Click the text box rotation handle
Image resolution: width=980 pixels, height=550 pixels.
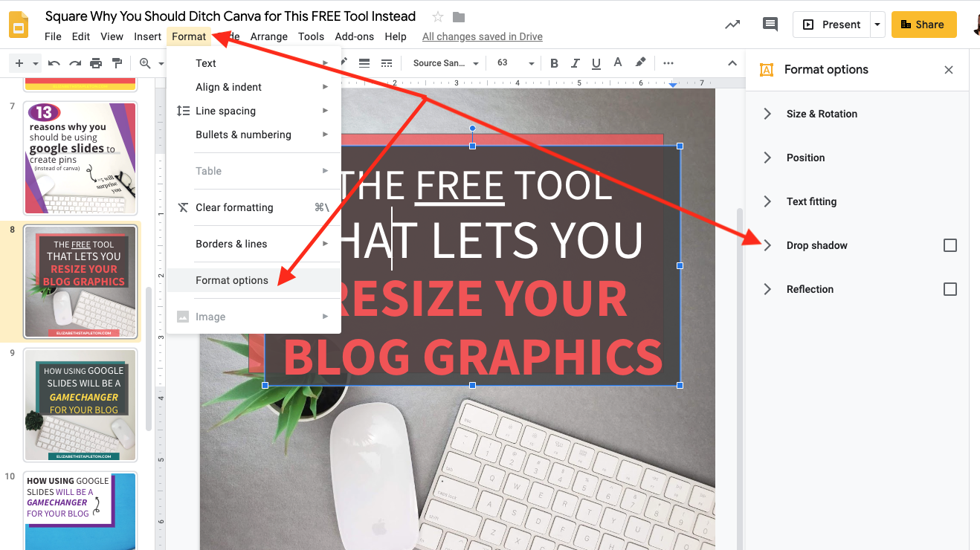point(472,128)
